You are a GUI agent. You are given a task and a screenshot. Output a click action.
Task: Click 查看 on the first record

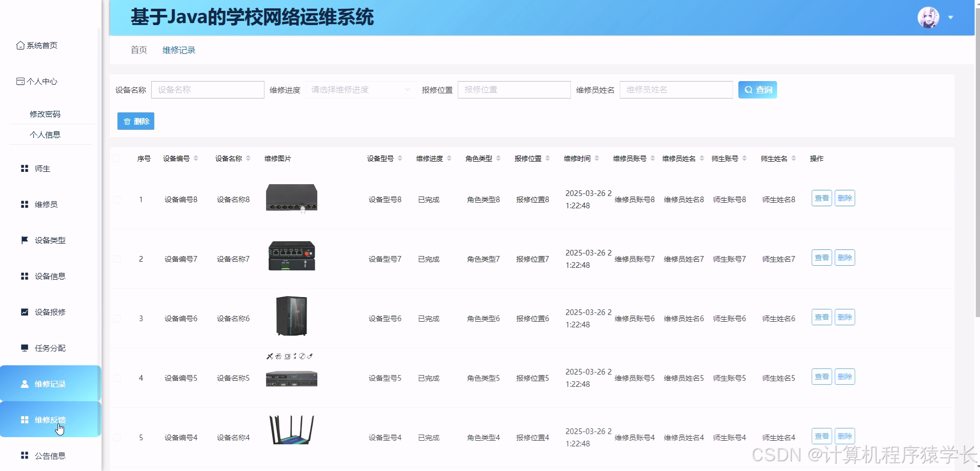[821, 198]
